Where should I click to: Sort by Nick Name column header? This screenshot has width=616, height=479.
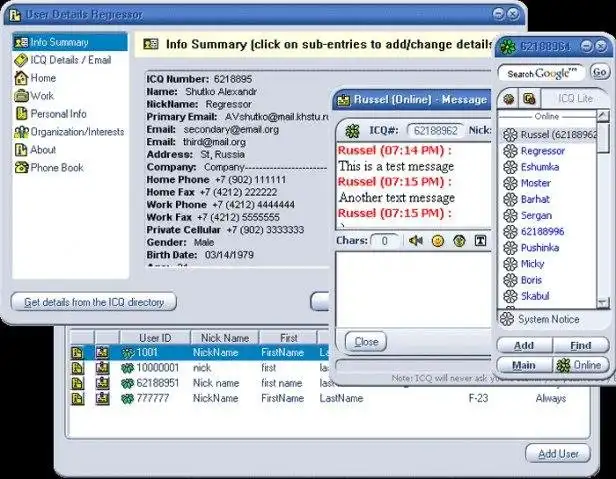[x=225, y=338]
